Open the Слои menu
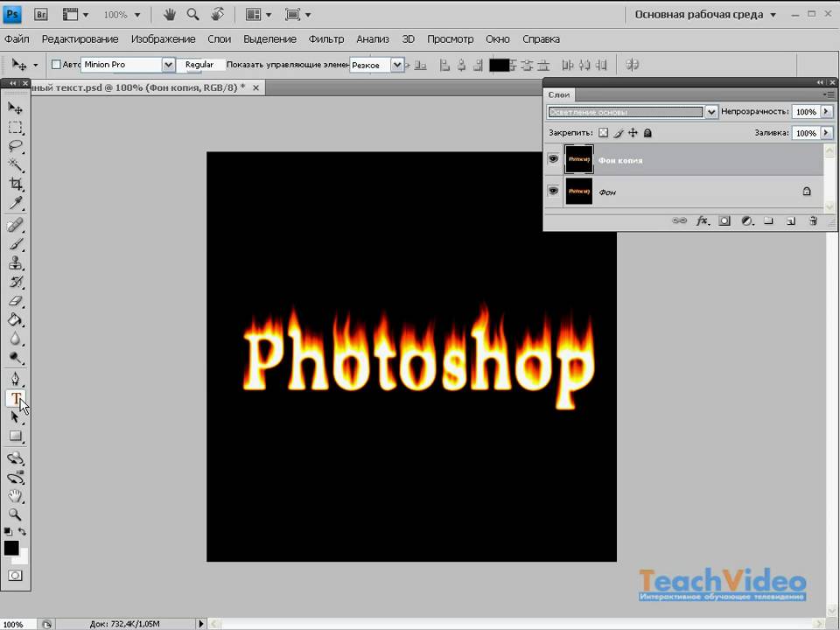840x630 pixels. pos(219,39)
